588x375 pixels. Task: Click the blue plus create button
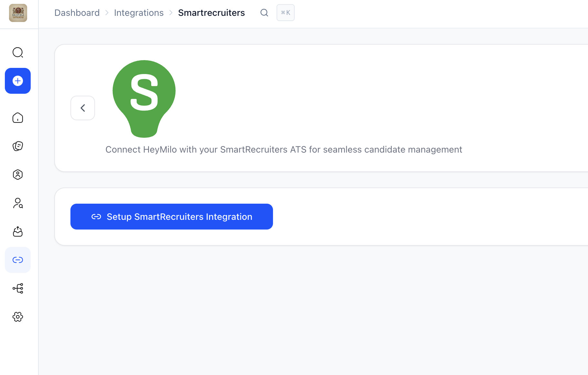[x=18, y=81]
